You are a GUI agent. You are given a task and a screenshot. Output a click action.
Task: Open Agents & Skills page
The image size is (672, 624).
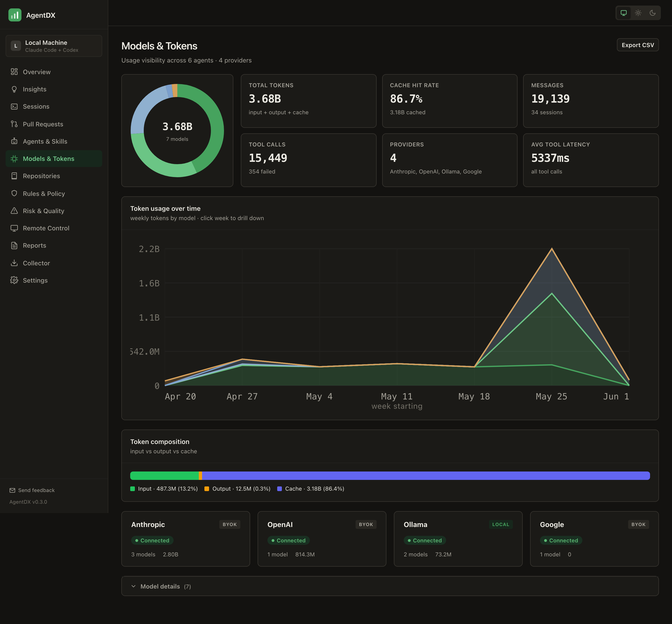tap(54, 141)
